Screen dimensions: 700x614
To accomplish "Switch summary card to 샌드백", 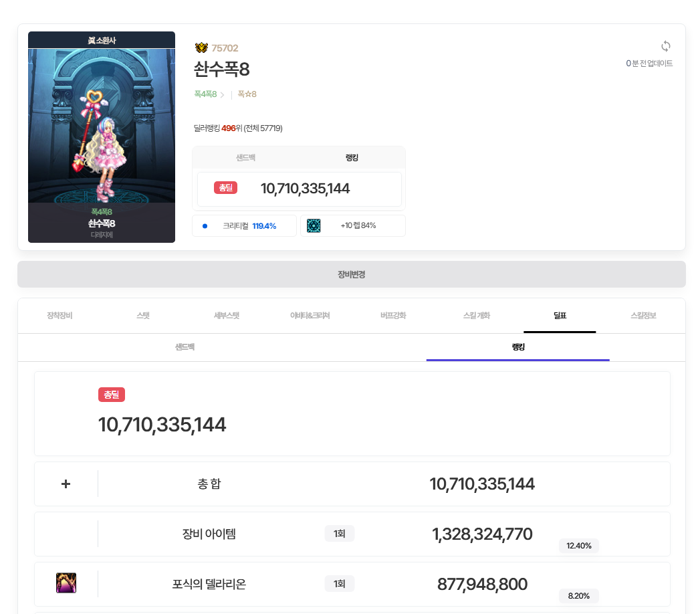I will (245, 158).
